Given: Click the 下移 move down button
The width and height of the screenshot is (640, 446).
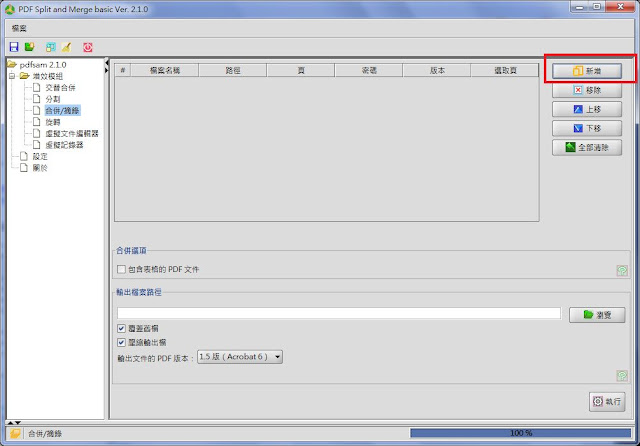Looking at the screenshot, I should click(x=587, y=128).
